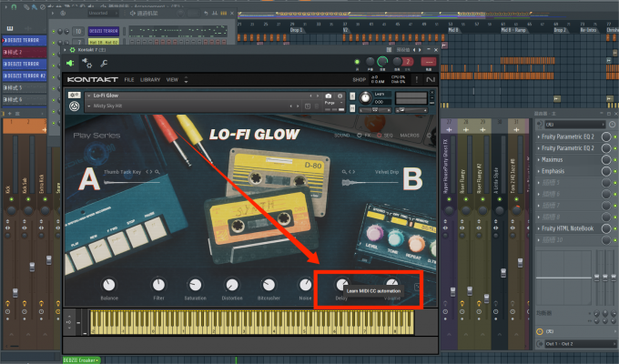The height and width of the screenshot is (364, 619).
Task: Toggle Emphasis effect enable LED
Action: [x=615, y=171]
